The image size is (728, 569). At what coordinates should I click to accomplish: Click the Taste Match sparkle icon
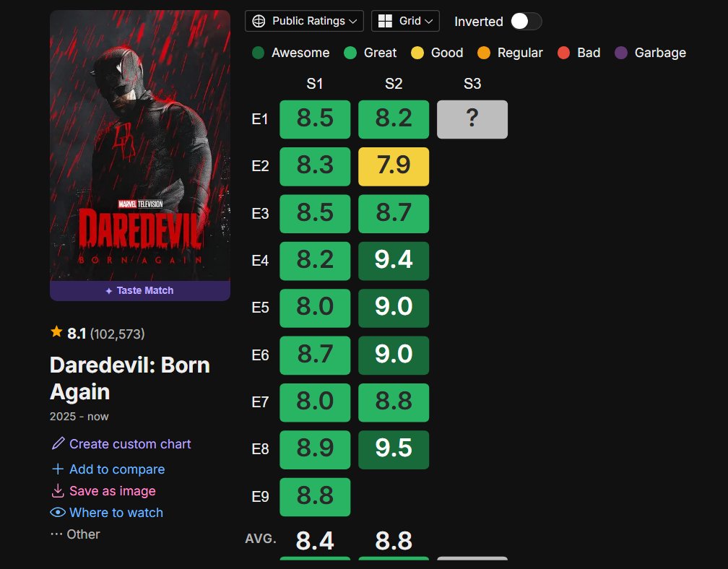coord(108,291)
